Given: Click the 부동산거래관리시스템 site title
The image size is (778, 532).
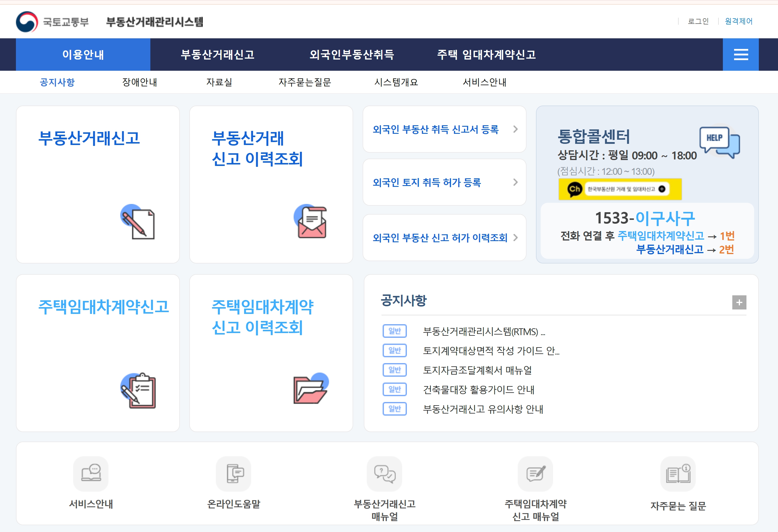Looking at the screenshot, I should tap(155, 22).
